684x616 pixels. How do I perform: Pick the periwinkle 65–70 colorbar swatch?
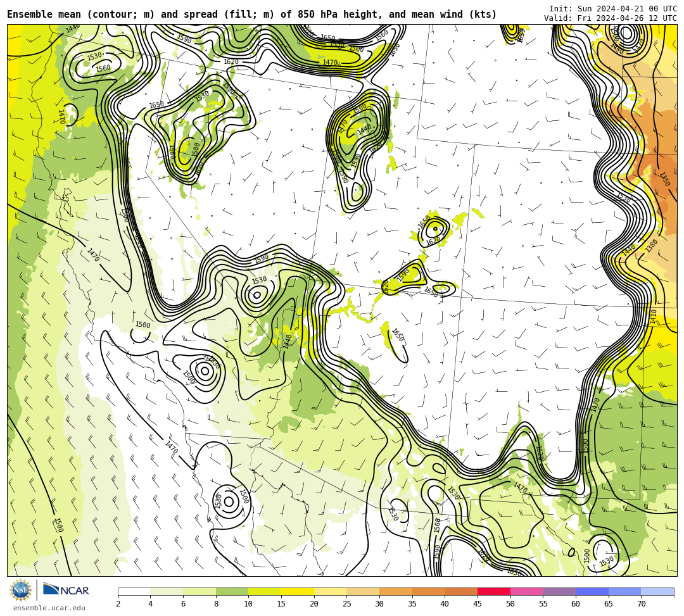coord(624,591)
